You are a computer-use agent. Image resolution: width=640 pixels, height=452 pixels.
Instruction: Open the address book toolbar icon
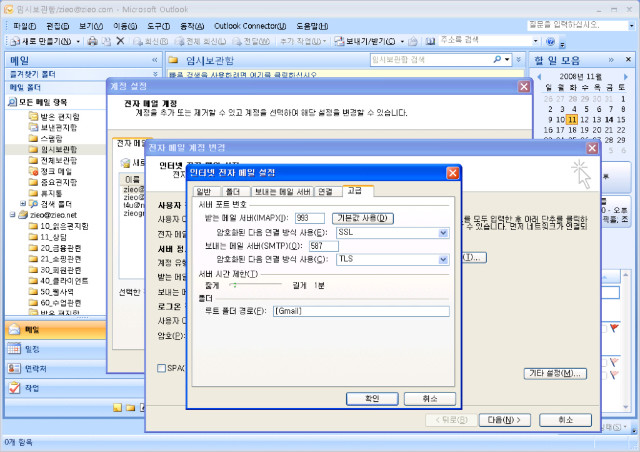pos(430,41)
